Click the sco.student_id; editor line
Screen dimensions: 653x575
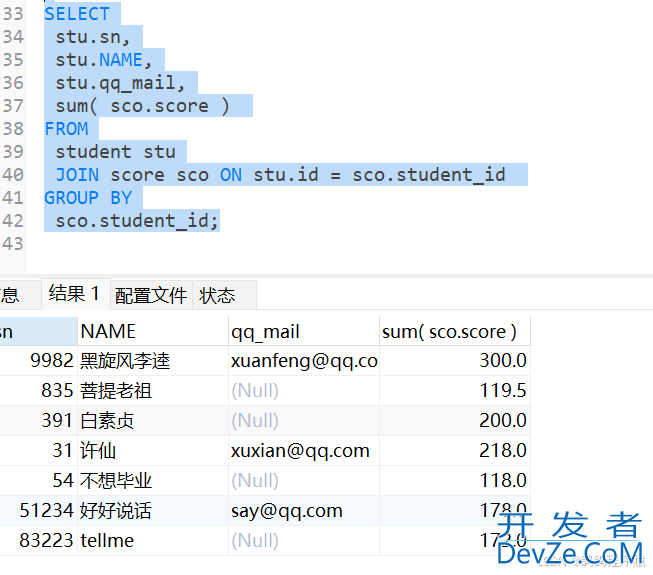[x=137, y=221]
